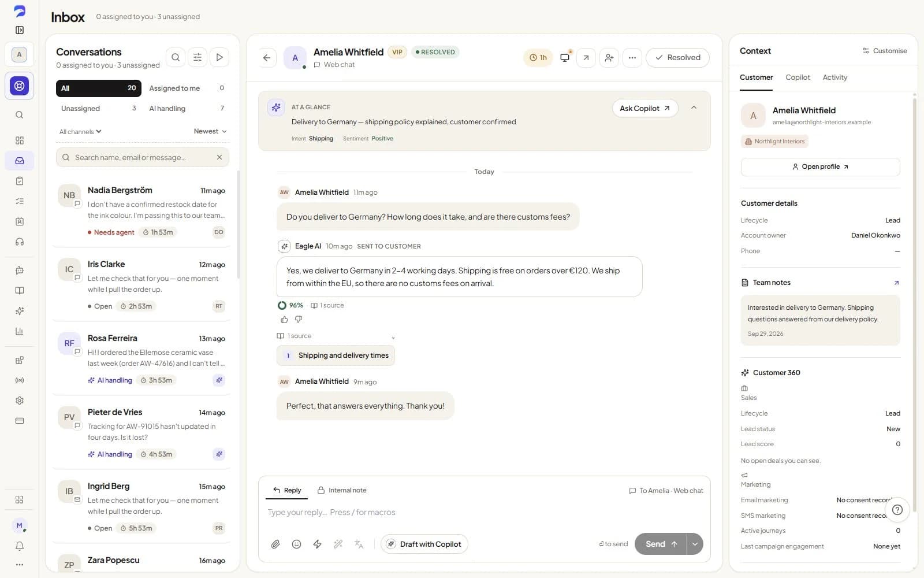The height and width of the screenshot is (578, 924).
Task: Open the more options ellipsis menu
Action: click(632, 58)
